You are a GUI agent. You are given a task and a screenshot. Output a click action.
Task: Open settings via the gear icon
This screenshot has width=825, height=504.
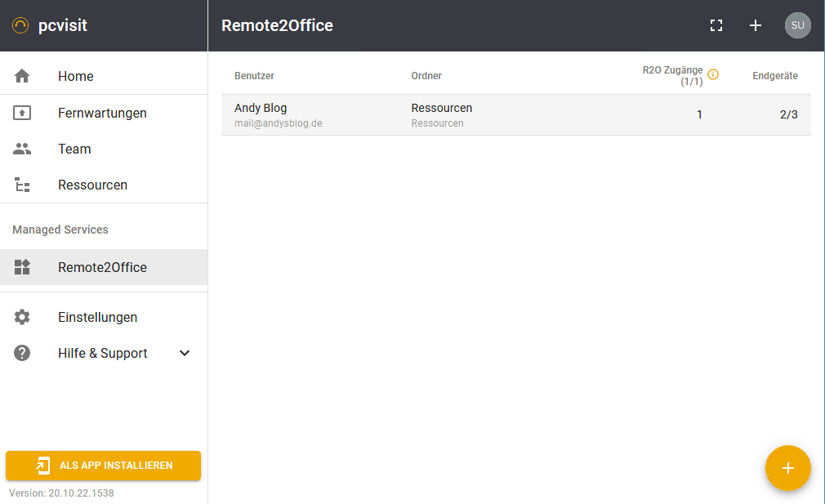[22, 317]
